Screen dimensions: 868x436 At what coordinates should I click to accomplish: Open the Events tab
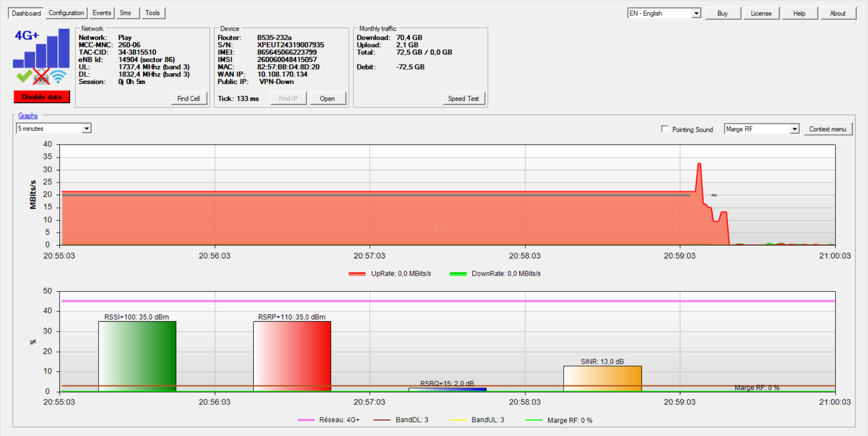tap(102, 13)
